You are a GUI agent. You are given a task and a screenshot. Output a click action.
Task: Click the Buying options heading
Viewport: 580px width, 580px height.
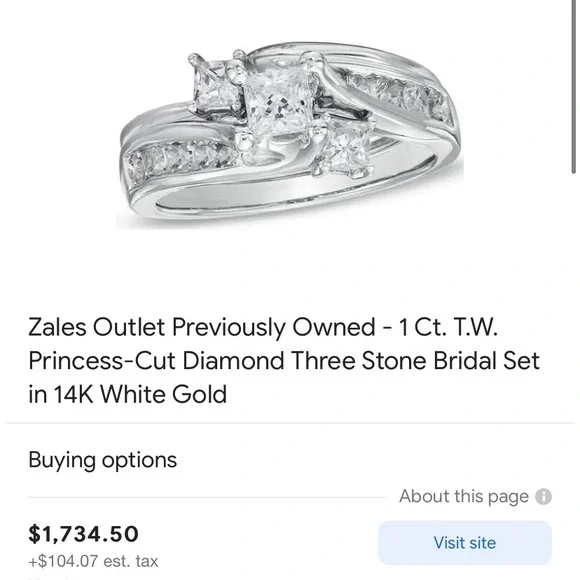(x=102, y=460)
